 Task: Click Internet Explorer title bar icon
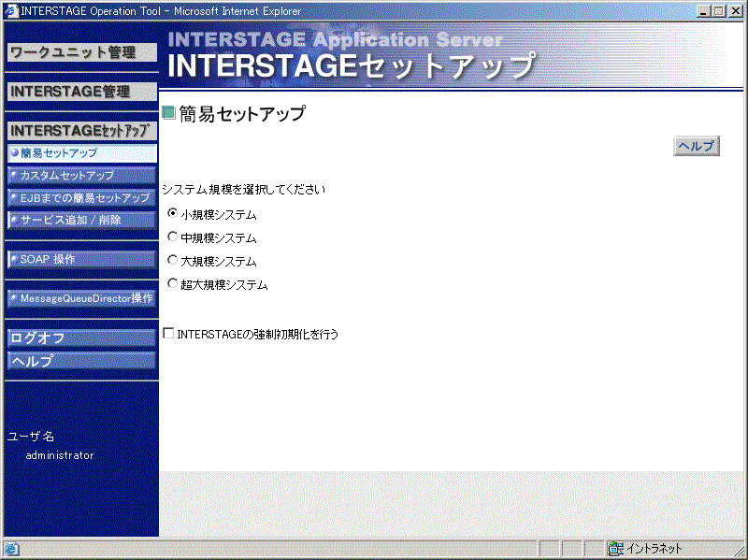pos(11,10)
